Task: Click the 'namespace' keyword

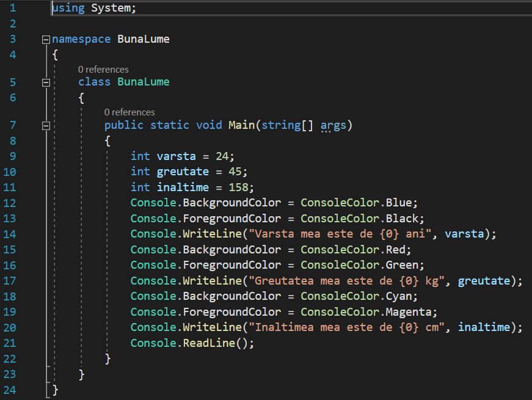Action: [x=81, y=39]
